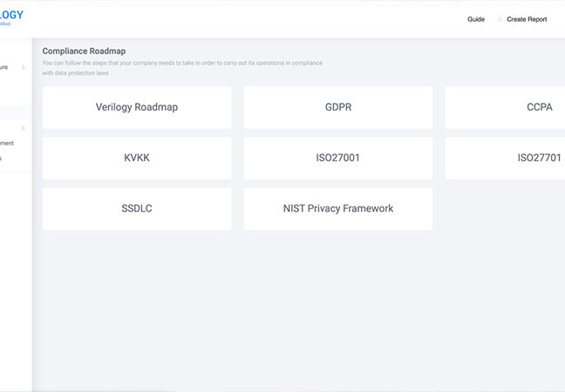Expand the sidebar chevron below the highlighted row
565x392 pixels.
point(23,128)
